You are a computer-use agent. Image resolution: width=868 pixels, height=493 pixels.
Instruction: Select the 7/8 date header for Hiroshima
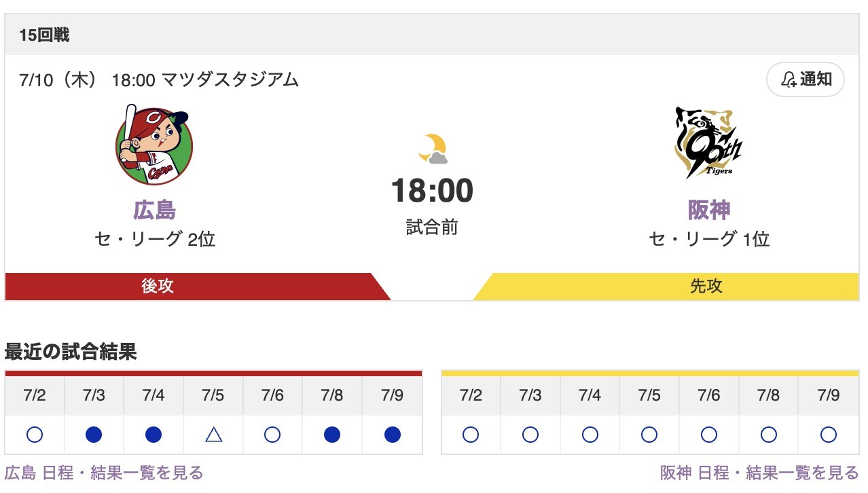pos(332,396)
